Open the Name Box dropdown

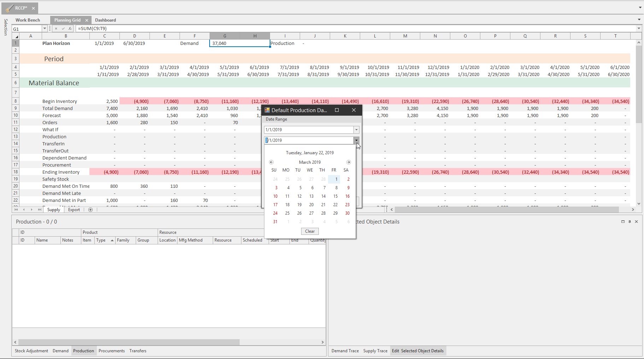(45, 29)
